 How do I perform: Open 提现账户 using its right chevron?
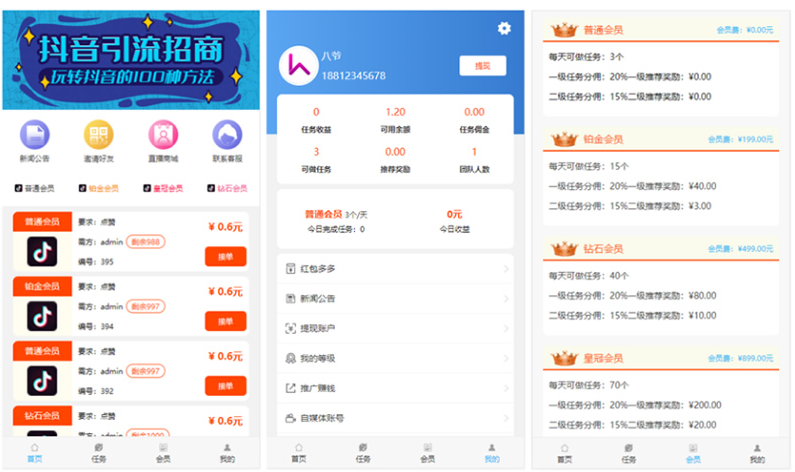[506, 328]
